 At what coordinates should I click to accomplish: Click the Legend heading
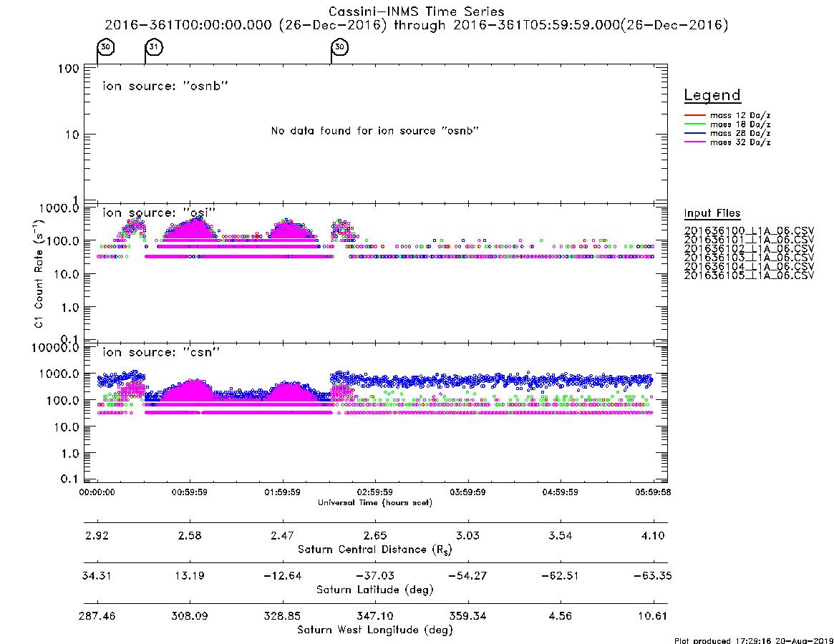pyautogui.click(x=712, y=95)
